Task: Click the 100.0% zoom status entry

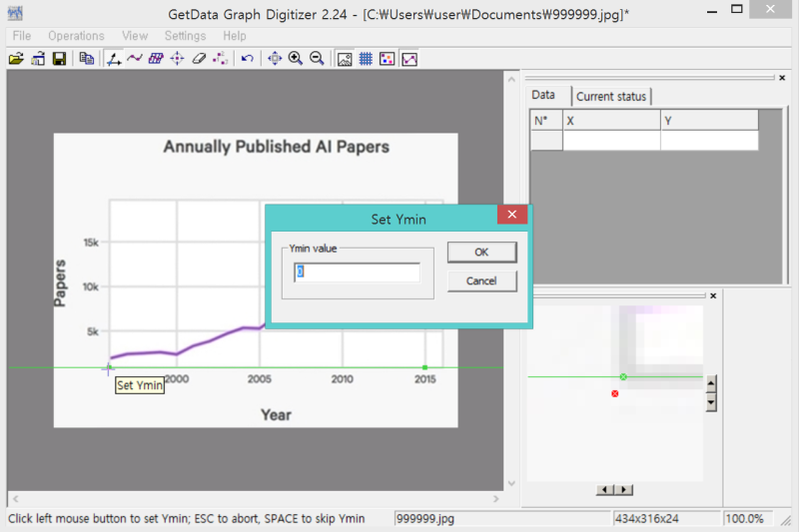Action: tap(747, 519)
